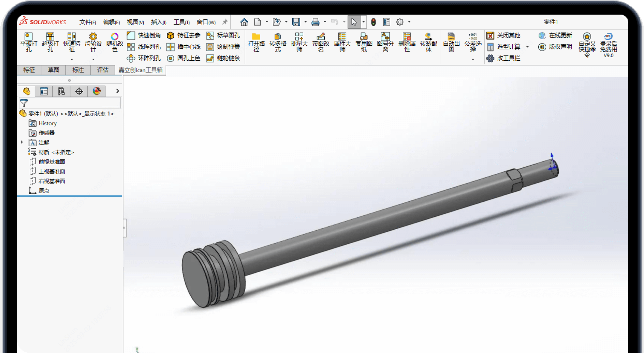Toggle the select cursor tool
The width and height of the screenshot is (644, 353).
354,22
